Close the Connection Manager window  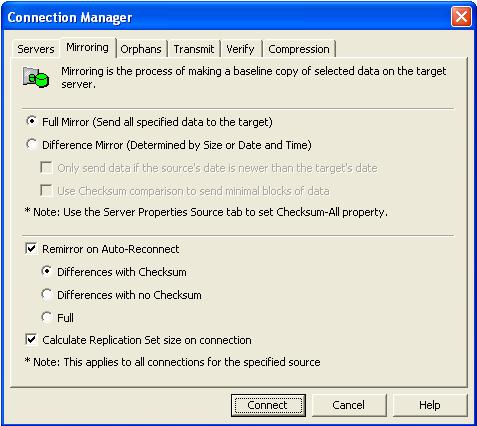click(461, 16)
